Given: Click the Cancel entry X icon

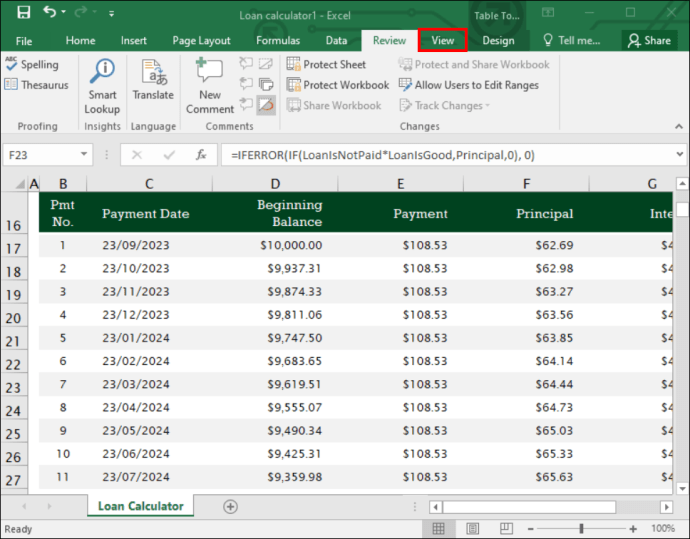Looking at the screenshot, I should (137, 155).
